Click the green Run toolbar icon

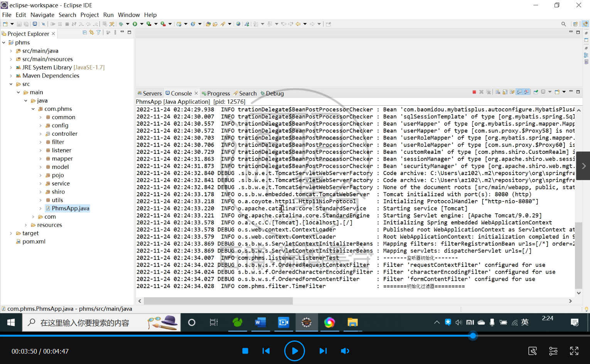(135, 24)
